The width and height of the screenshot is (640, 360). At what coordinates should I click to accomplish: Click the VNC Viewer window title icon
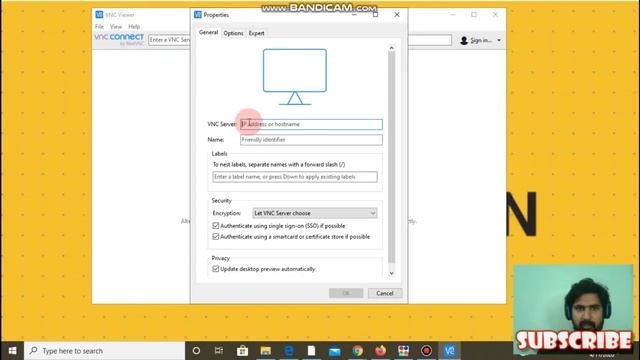pyautogui.click(x=99, y=15)
